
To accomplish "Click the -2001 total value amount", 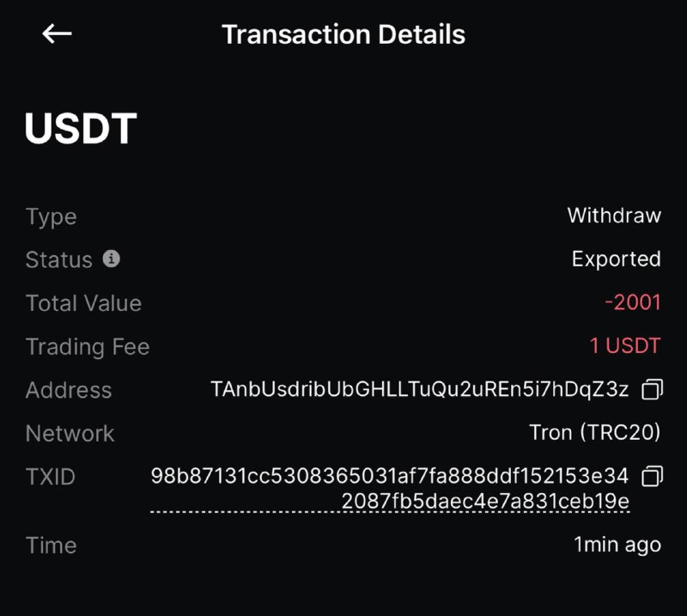I will [633, 302].
